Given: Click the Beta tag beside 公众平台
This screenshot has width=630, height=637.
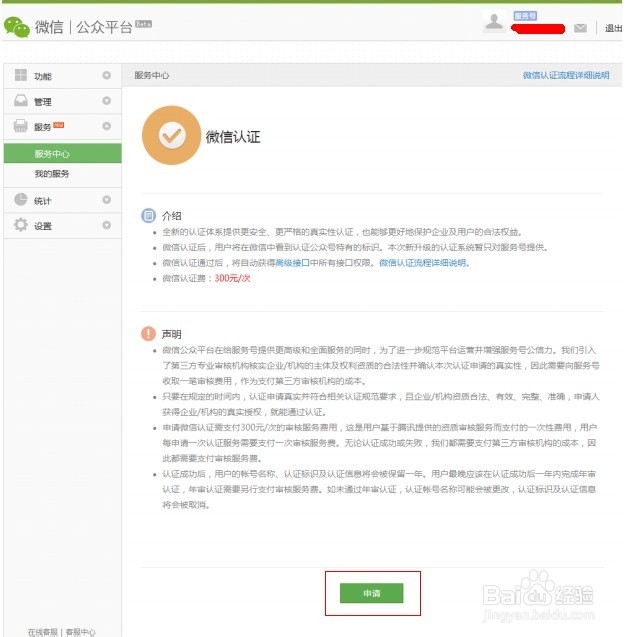Looking at the screenshot, I should 143,24.
